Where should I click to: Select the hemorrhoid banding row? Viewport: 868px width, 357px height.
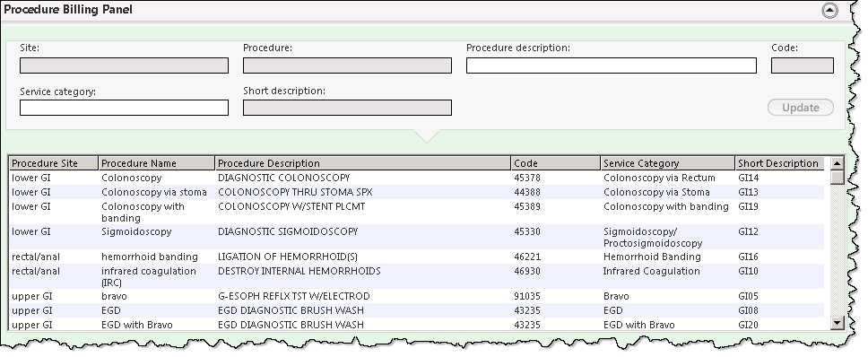tap(416, 257)
